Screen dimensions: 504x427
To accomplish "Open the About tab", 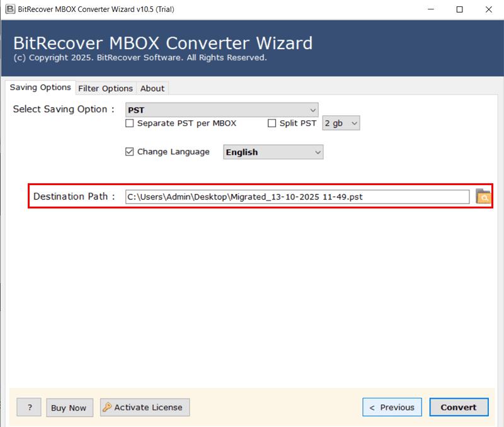I will pos(152,88).
